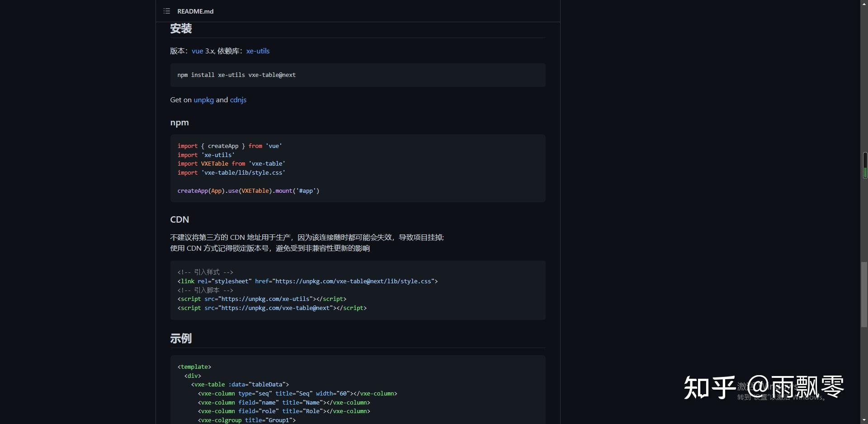Click the vxe-colgroup Group1 code line
This screenshot has height=424, width=868.
click(246, 420)
